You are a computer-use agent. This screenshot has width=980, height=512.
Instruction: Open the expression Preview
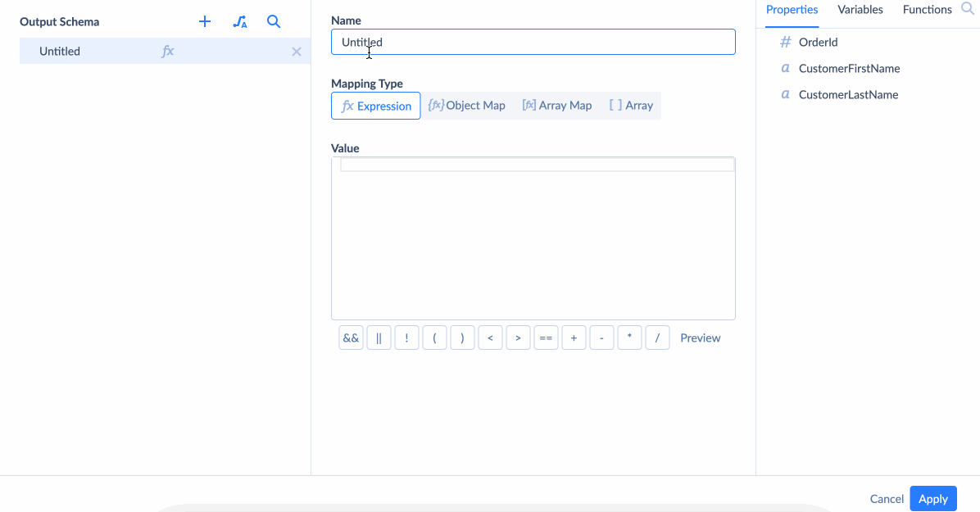(700, 338)
